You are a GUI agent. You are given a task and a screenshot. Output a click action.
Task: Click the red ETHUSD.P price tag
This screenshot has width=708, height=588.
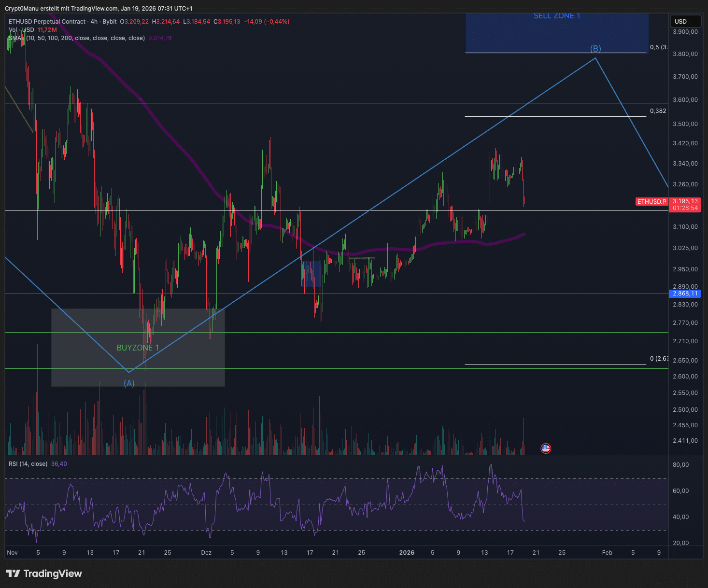(x=651, y=202)
